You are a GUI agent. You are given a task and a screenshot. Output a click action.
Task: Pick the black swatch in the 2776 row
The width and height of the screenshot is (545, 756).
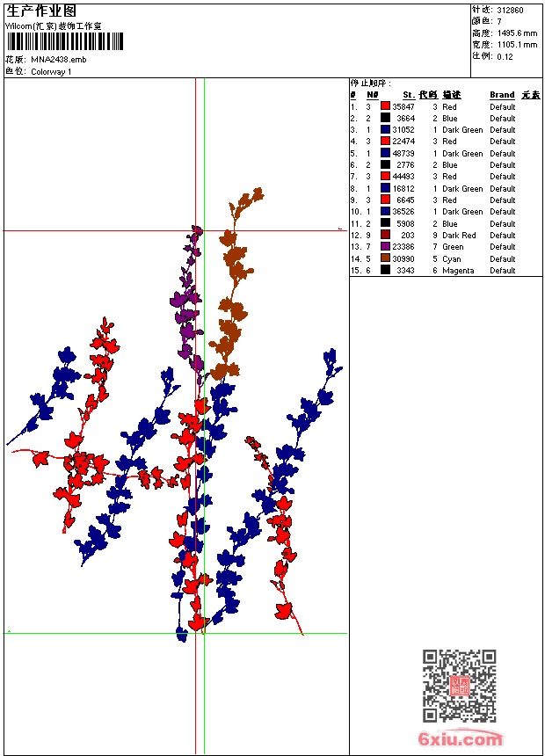pyautogui.click(x=385, y=164)
